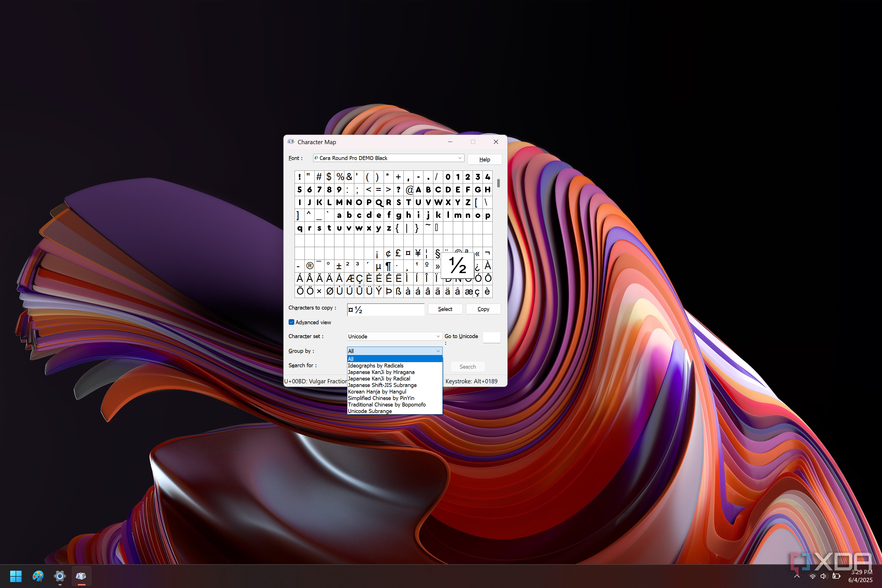Viewport: 882px width, 588px height.
Task: Select the thorn Þ character
Action: pyautogui.click(x=388, y=291)
